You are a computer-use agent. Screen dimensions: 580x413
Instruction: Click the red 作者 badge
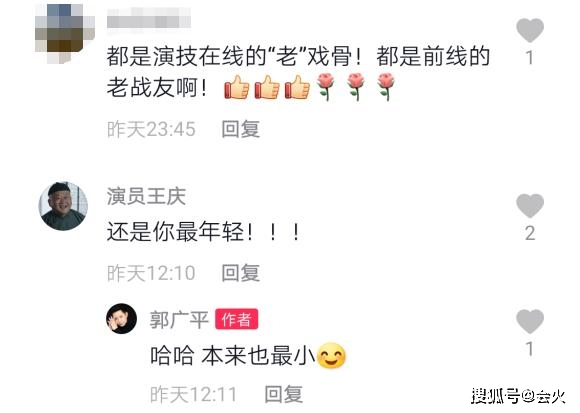click(x=237, y=319)
